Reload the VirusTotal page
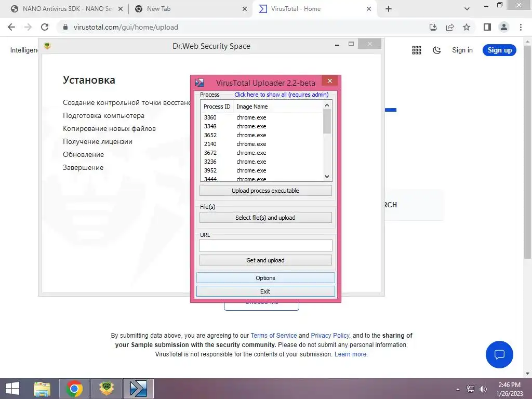 pos(45,27)
